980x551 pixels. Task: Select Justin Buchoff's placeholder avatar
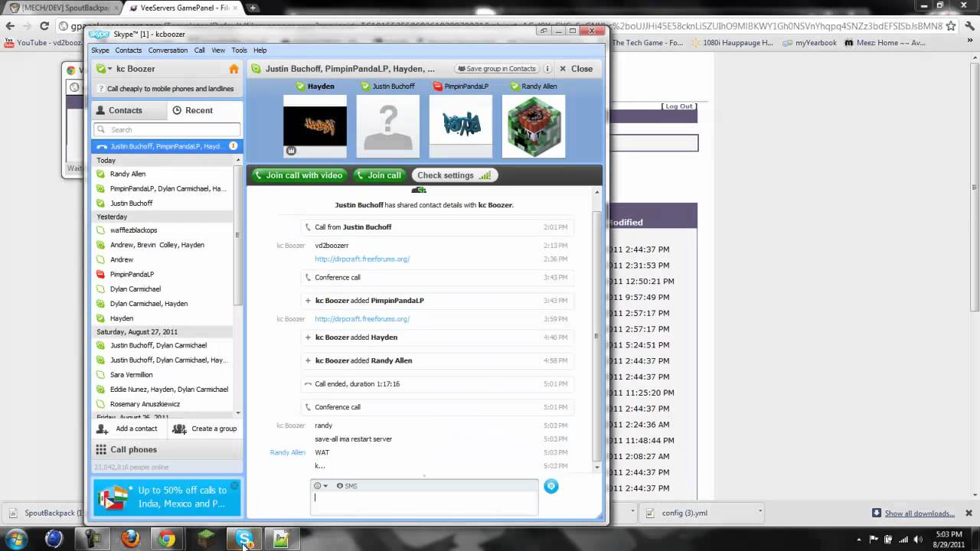click(388, 126)
